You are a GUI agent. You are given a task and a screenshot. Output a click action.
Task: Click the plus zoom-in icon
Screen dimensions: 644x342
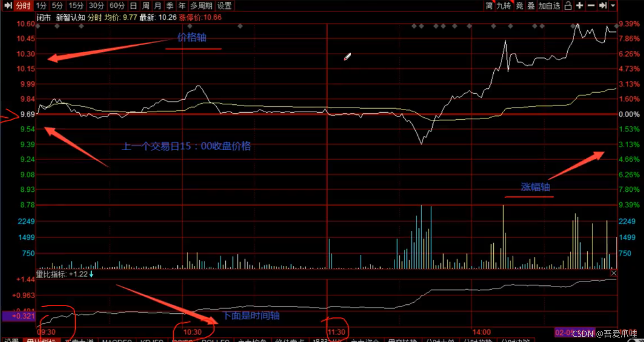580,6
